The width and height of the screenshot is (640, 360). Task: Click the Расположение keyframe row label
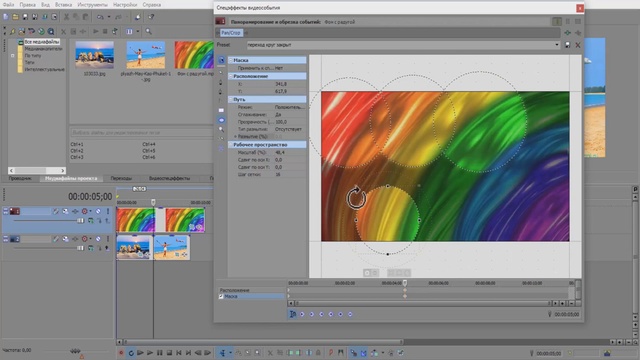[234, 290]
